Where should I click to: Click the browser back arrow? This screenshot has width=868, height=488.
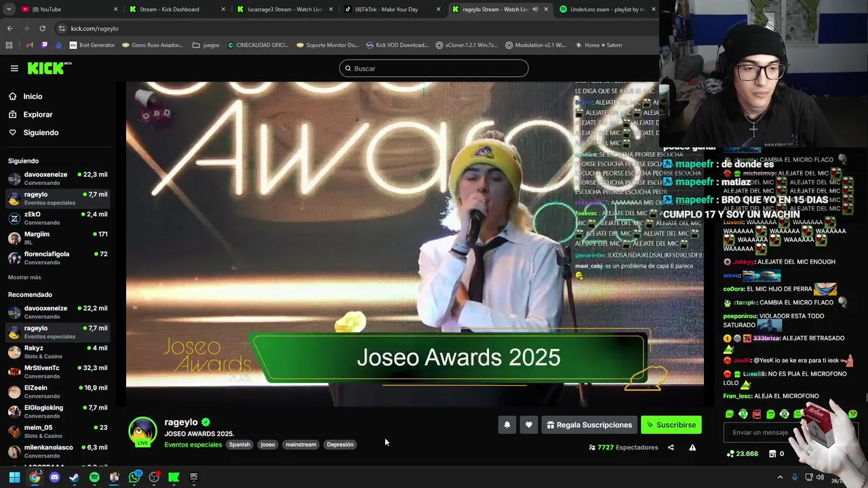tap(9, 28)
